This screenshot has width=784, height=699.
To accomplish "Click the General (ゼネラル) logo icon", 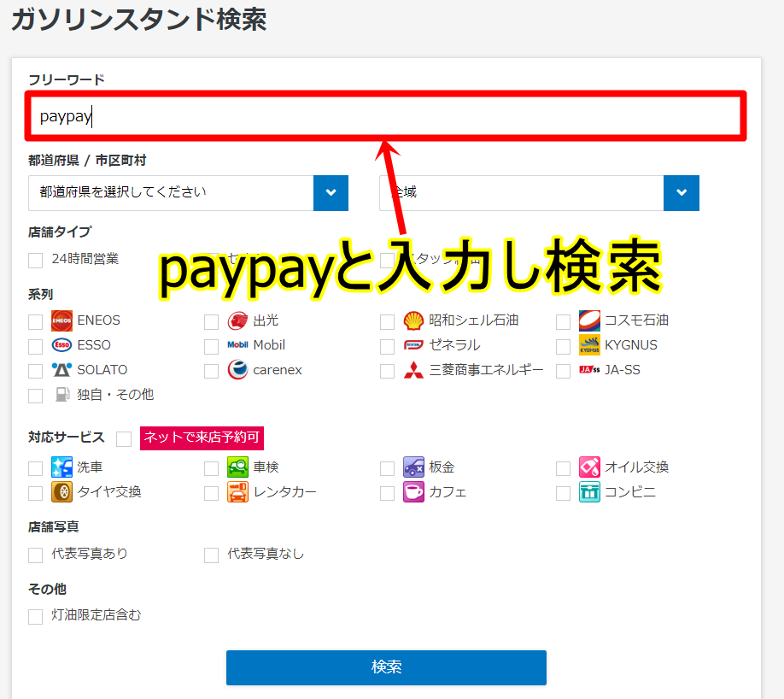I will [413, 345].
